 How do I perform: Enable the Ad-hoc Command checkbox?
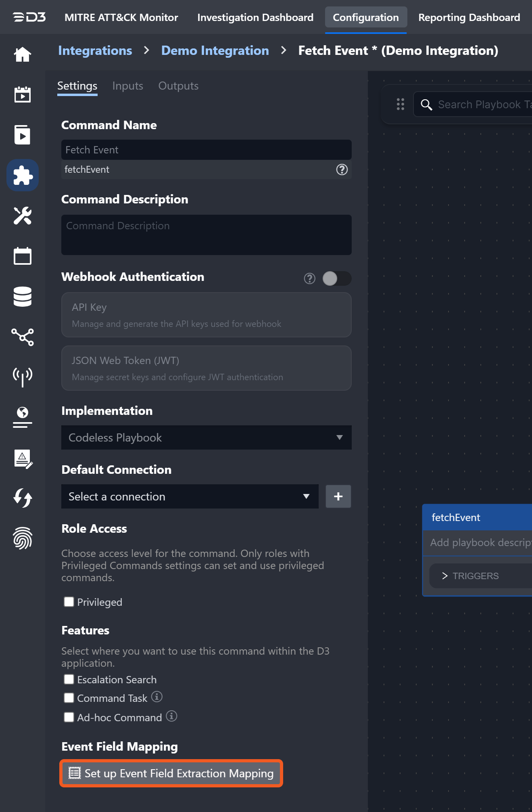click(x=69, y=717)
